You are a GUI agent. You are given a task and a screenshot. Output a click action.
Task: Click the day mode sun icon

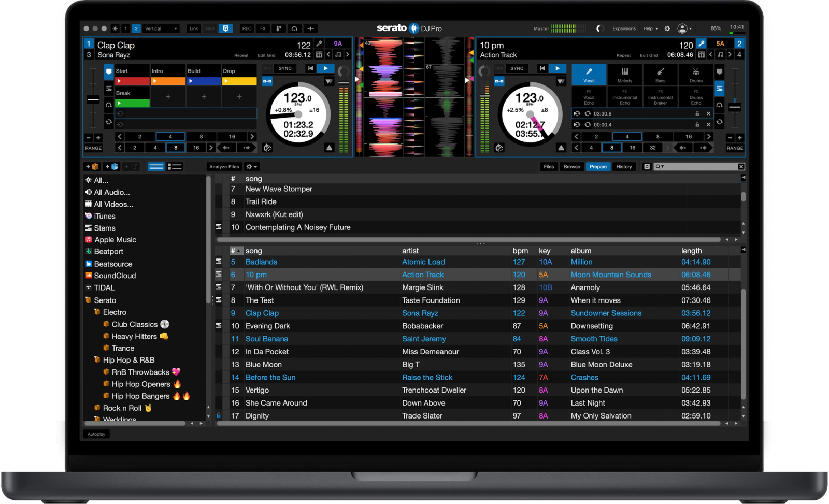115,28
